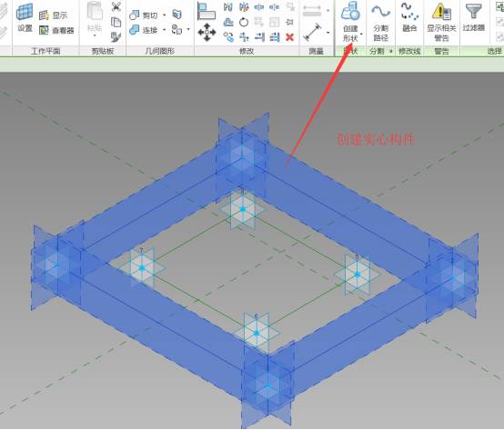Select the Trim/Extend to corner tool

coord(244,37)
